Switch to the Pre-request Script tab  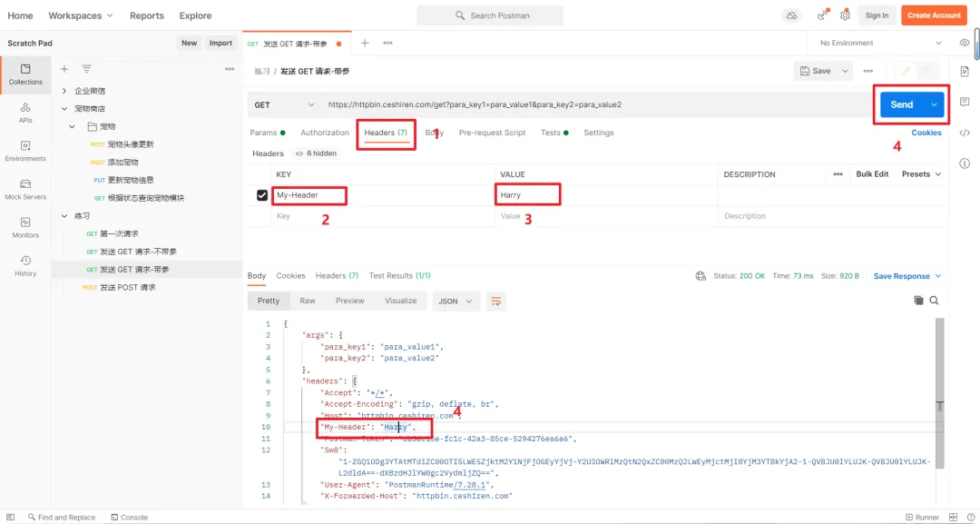pyautogui.click(x=492, y=133)
